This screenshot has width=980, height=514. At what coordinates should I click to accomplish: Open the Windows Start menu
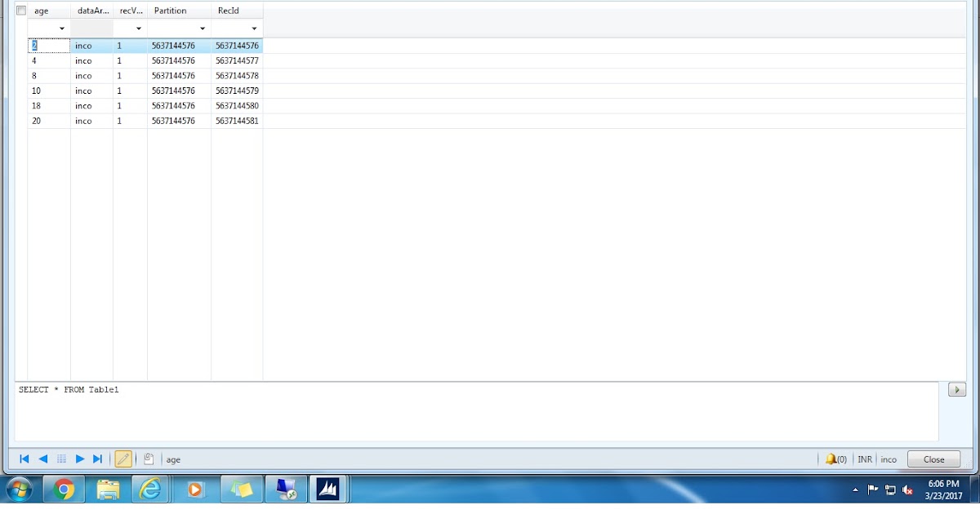point(17,490)
